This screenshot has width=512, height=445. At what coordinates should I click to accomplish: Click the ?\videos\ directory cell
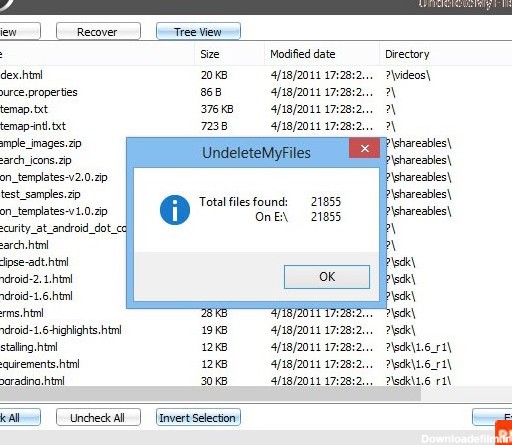coord(408,75)
